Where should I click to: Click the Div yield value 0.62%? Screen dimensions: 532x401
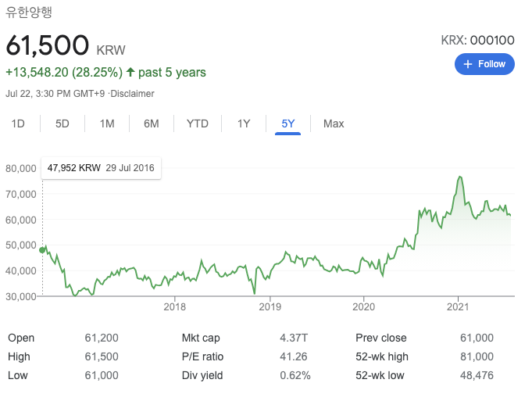[x=295, y=375]
